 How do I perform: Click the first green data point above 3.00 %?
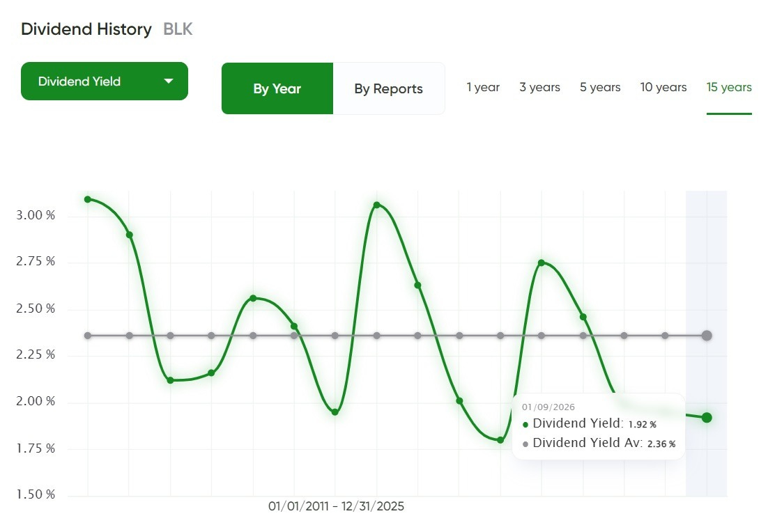point(88,199)
